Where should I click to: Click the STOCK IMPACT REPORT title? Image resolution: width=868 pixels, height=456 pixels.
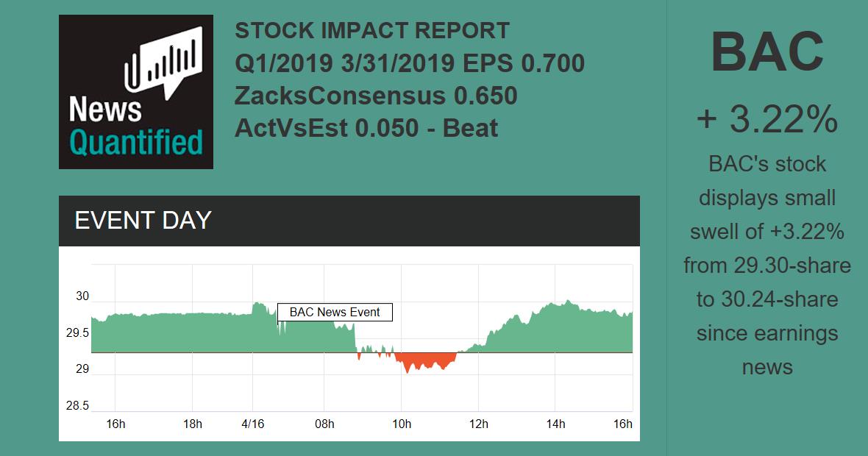coord(371,31)
